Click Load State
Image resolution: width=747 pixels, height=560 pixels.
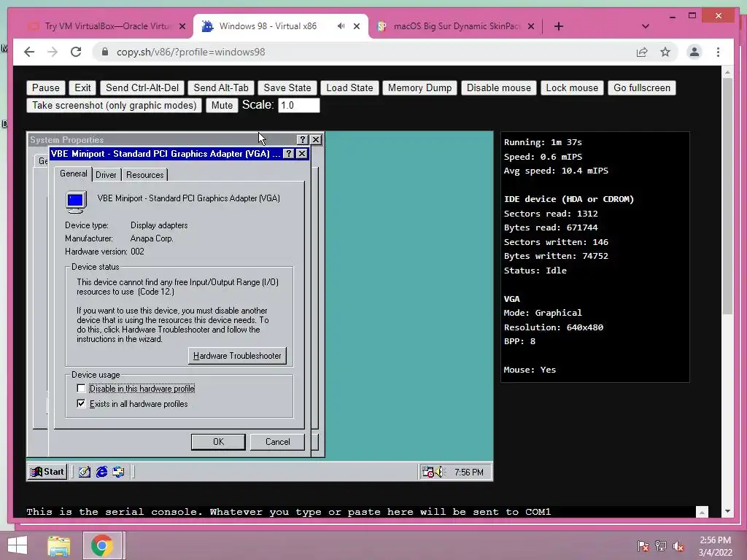[349, 87]
